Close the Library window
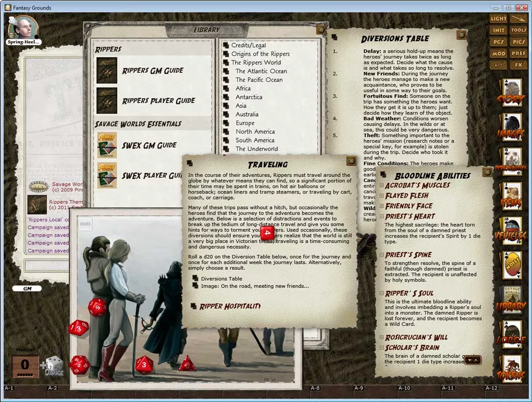Viewport: 532px width, 402px height. 321,30
